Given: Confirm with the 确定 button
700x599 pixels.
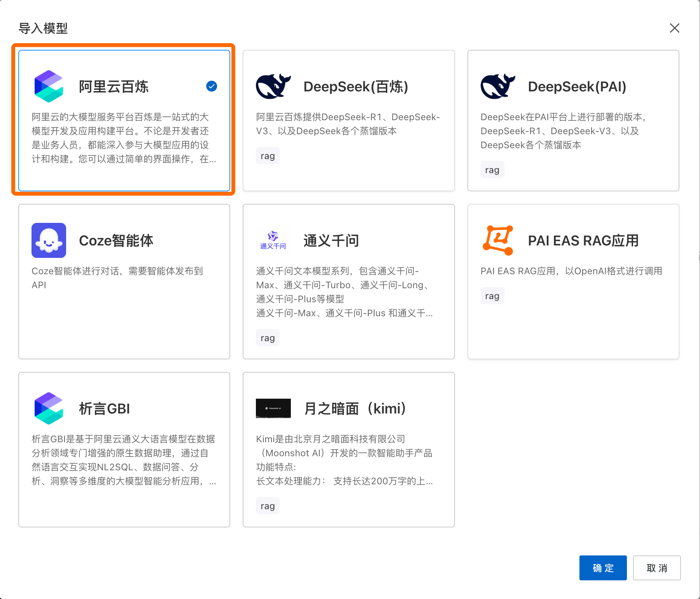Looking at the screenshot, I should click(603, 568).
